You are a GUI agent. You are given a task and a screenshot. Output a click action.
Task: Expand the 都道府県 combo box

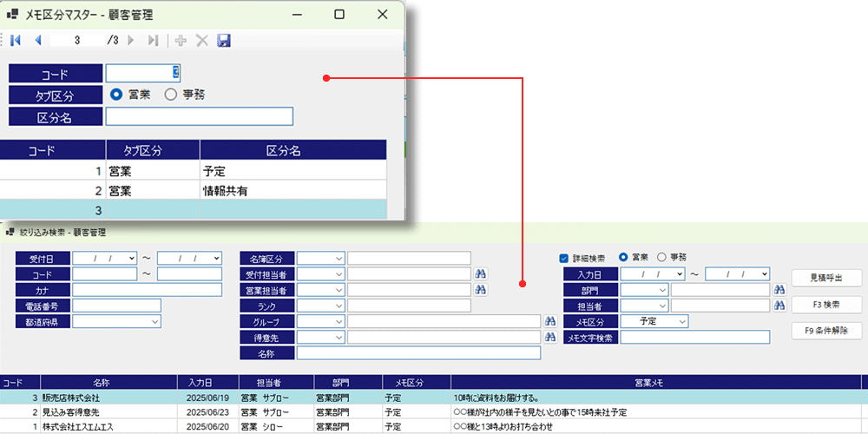(155, 321)
